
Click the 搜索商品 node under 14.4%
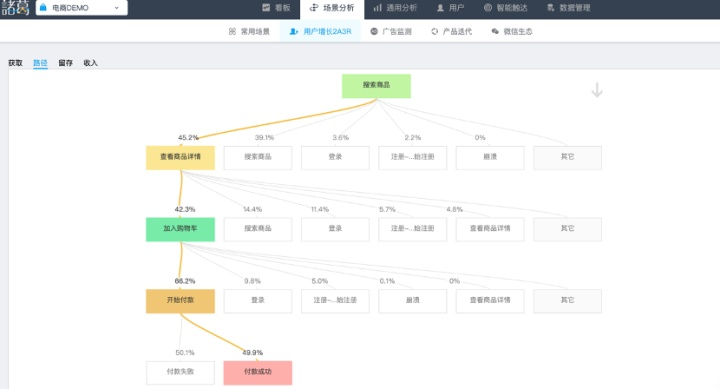coord(258,230)
